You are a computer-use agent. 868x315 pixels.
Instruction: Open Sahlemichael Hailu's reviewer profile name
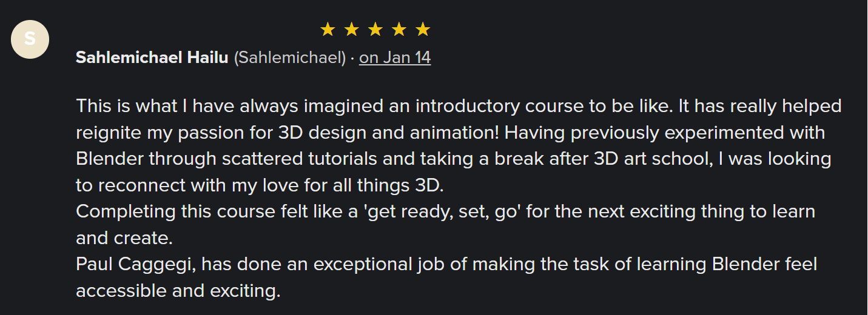pos(152,58)
